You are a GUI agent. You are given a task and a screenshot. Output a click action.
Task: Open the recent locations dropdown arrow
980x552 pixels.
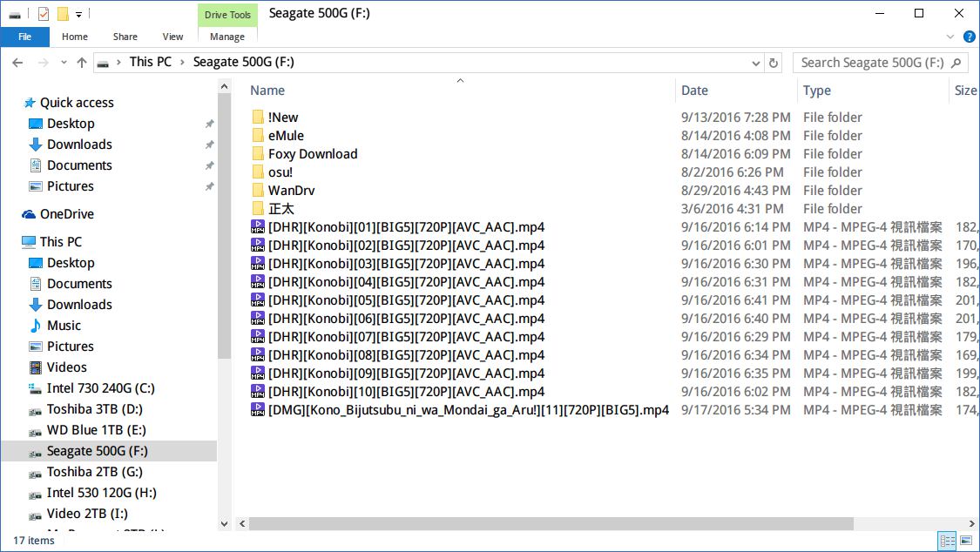(63, 63)
